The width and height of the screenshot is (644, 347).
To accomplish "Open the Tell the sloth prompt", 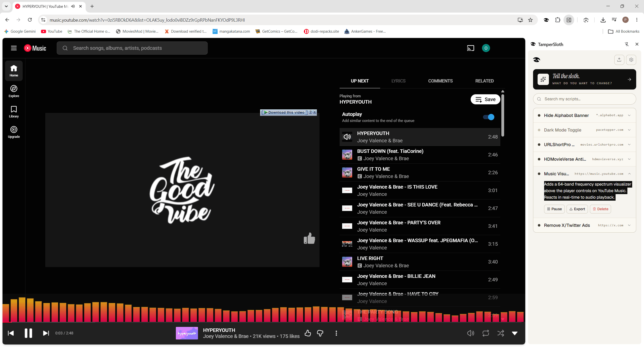I will 584,79.
